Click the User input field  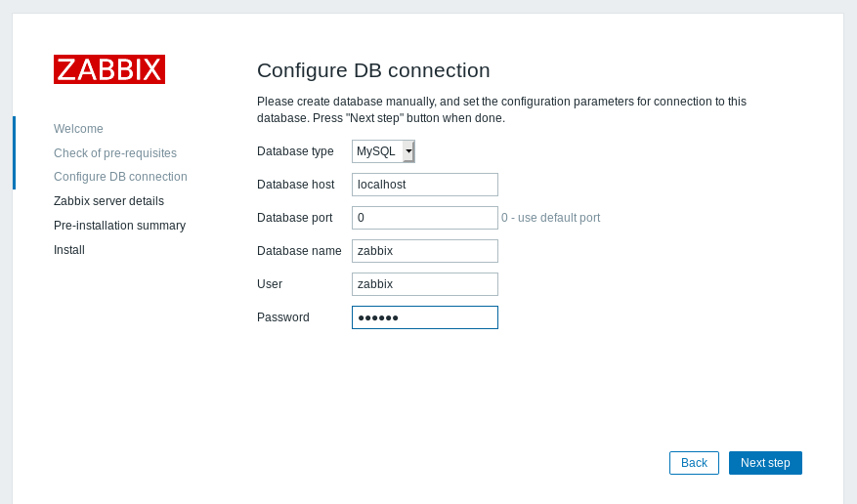coord(425,284)
